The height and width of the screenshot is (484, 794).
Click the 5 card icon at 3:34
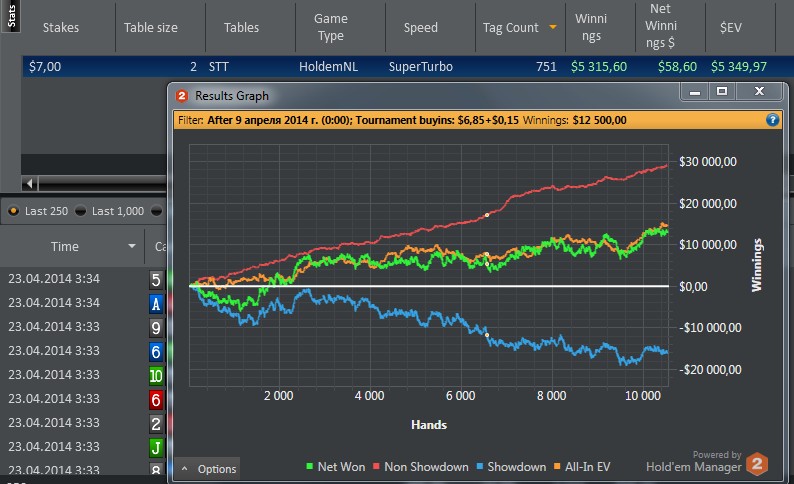tap(156, 279)
